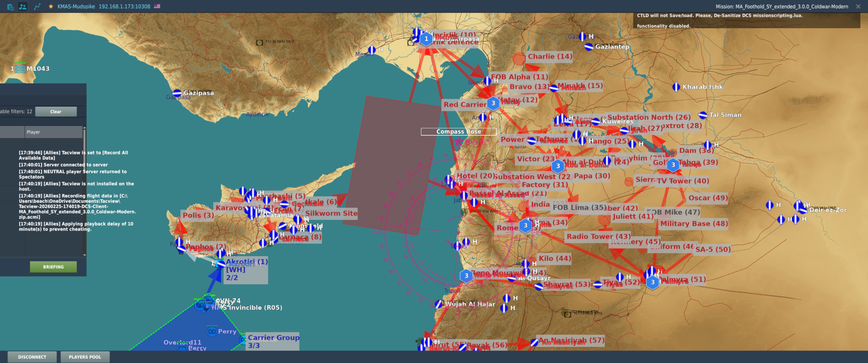The image size is (868, 363).
Task: Select the Perry DD ship icon
Action: click(x=212, y=332)
